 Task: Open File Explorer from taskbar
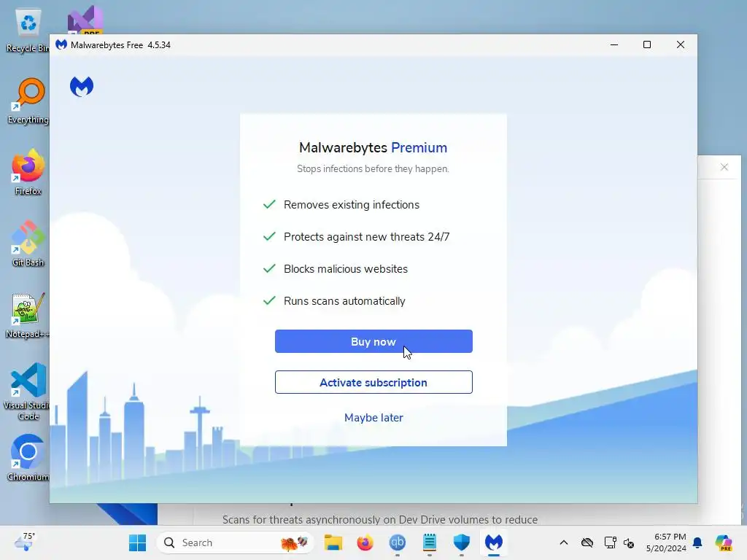[333, 542]
